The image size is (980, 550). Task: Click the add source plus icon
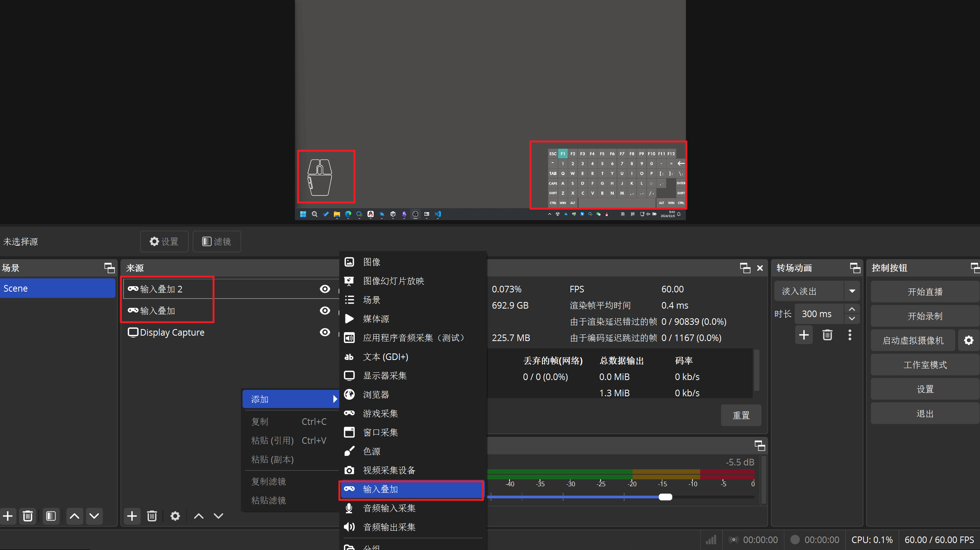tap(132, 516)
